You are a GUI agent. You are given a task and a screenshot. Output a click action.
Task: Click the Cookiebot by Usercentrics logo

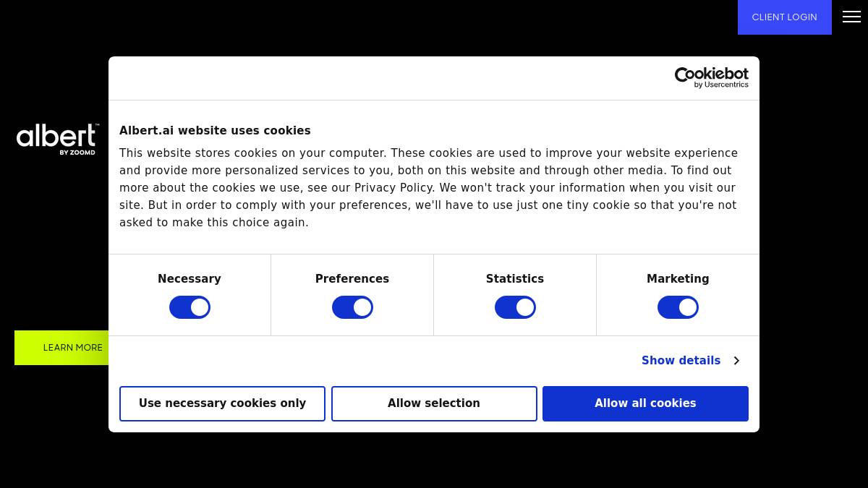(711, 77)
